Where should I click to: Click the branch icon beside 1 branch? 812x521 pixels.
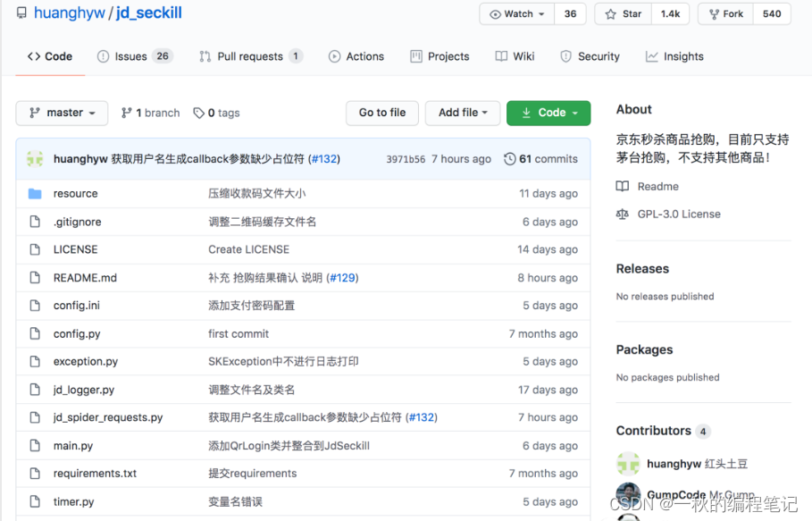point(126,113)
